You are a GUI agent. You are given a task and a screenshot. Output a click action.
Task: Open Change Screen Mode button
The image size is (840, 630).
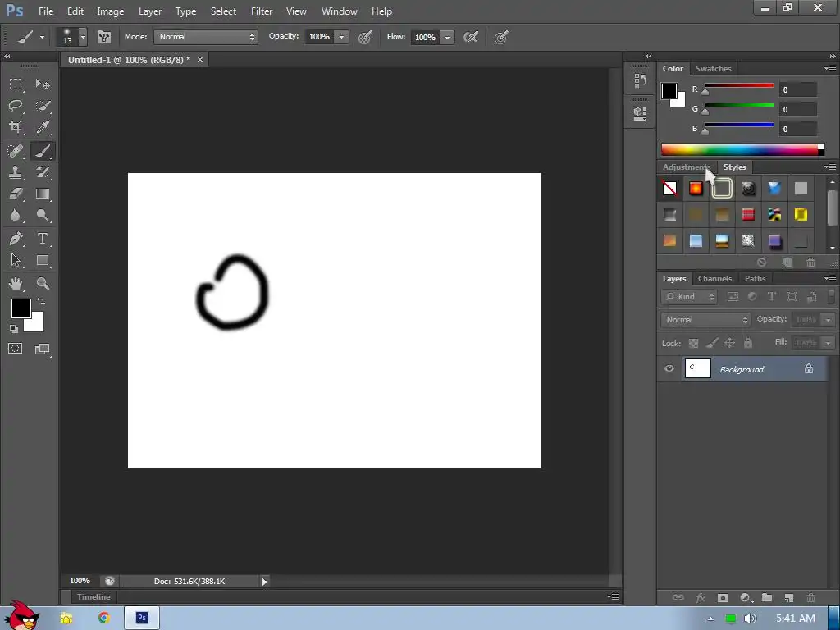pos(42,349)
